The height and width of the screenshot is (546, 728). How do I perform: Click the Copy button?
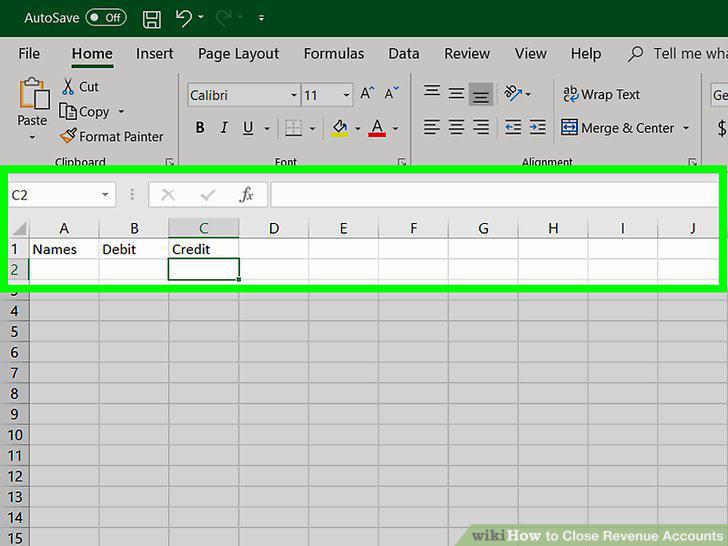(x=84, y=111)
